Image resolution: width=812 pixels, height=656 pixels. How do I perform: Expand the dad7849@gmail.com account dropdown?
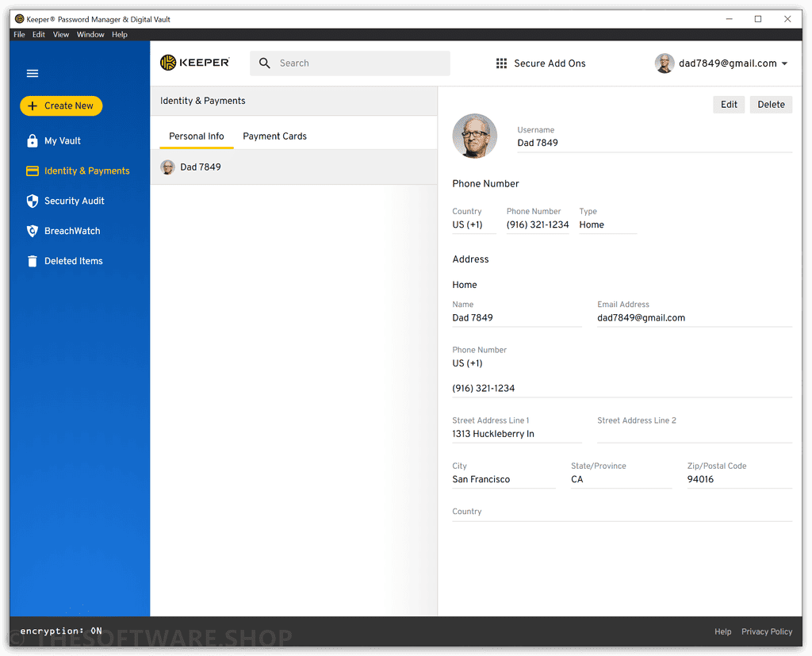pyautogui.click(x=784, y=63)
